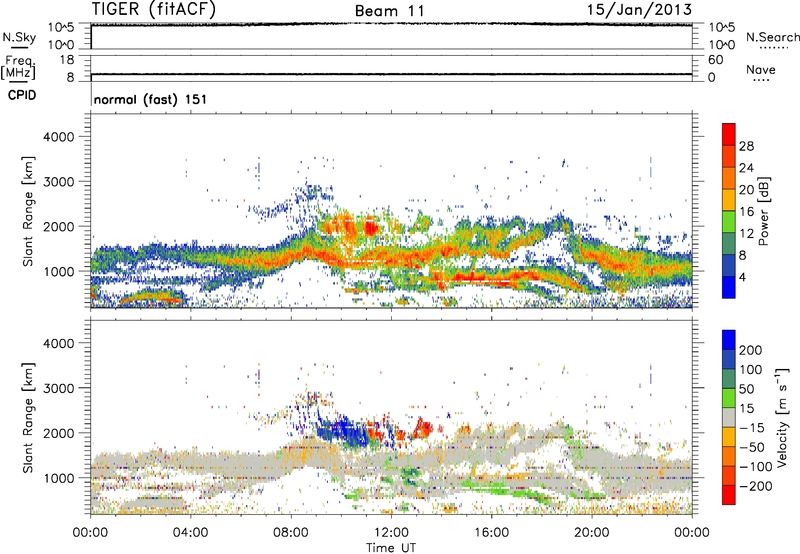800x554 pixels.
Task: Click the Power [dB] colorbar label
Action: point(763,211)
